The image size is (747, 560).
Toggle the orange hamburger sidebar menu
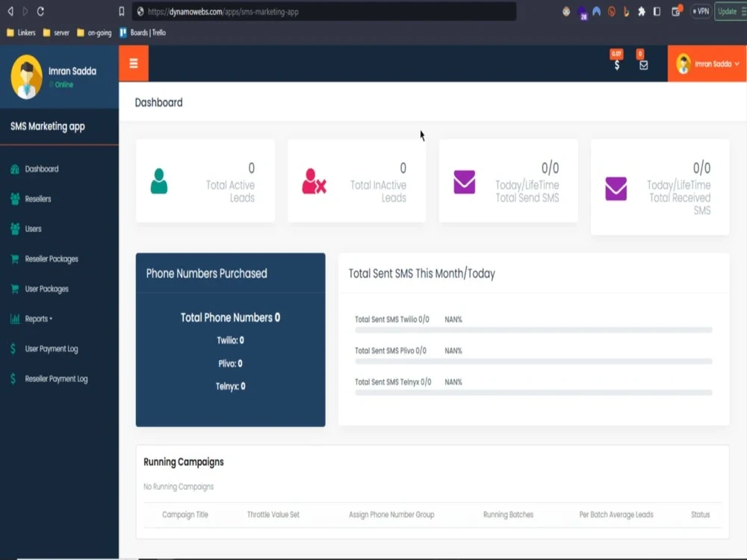pyautogui.click(x=134, y=63)
